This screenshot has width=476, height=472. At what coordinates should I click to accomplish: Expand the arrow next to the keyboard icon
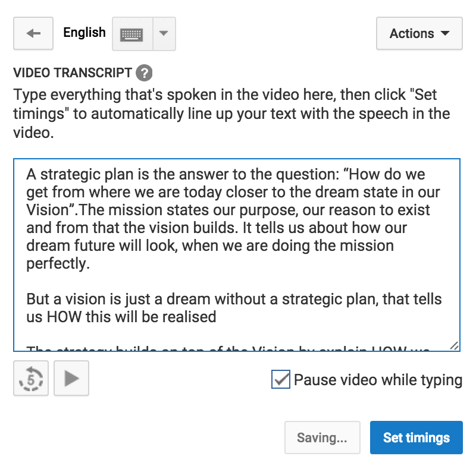(164, 34)
